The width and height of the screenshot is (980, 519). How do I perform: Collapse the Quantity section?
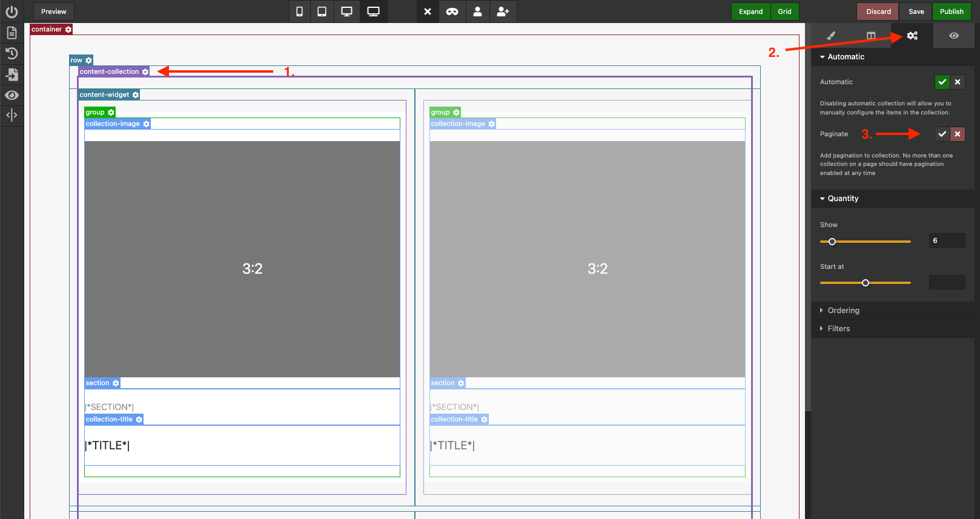[843, 199]
